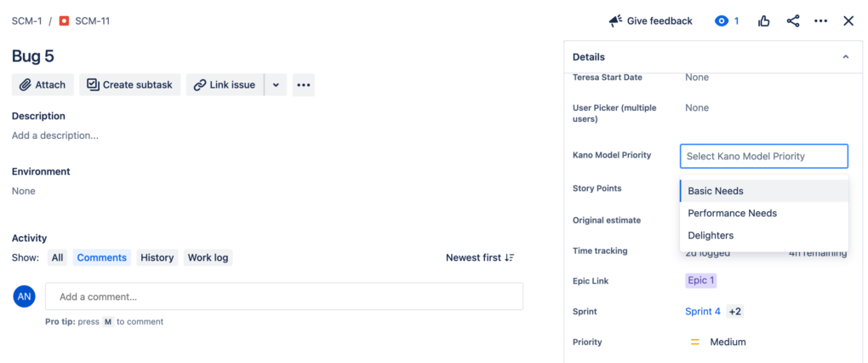Click the Create subtask button
The image size is (868, 363).
(130, 85)
